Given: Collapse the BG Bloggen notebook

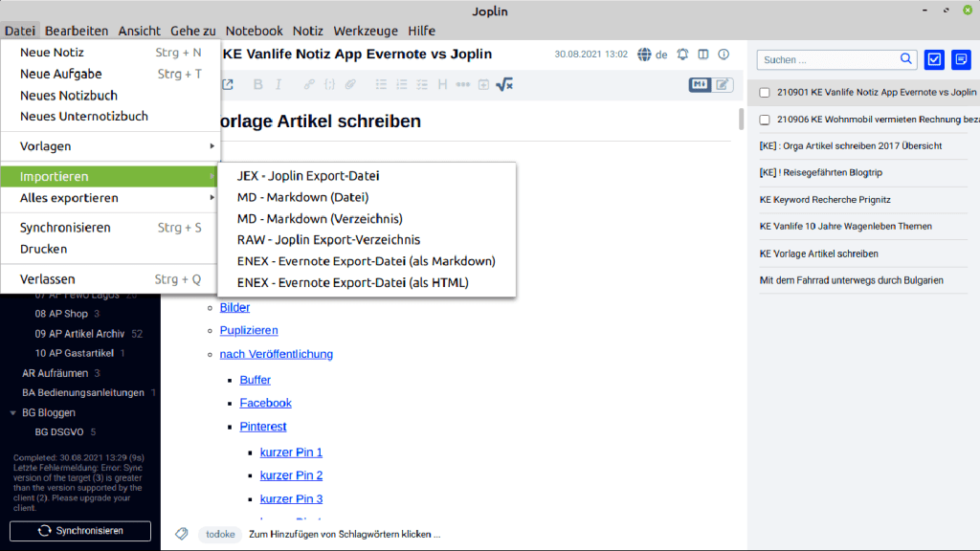Looking at the screenshot, I should 12,412.
